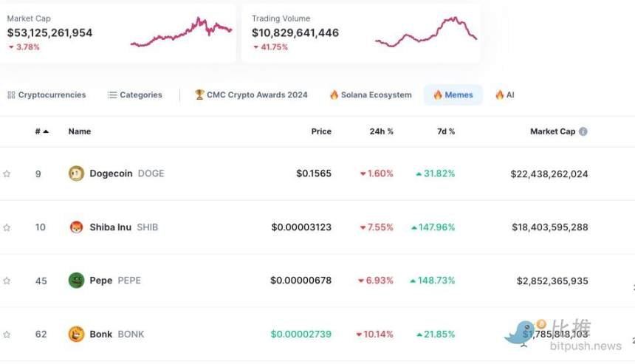
Task: Click the Shiba Inu coin logo icon
Action: click(x=76, y=227)
